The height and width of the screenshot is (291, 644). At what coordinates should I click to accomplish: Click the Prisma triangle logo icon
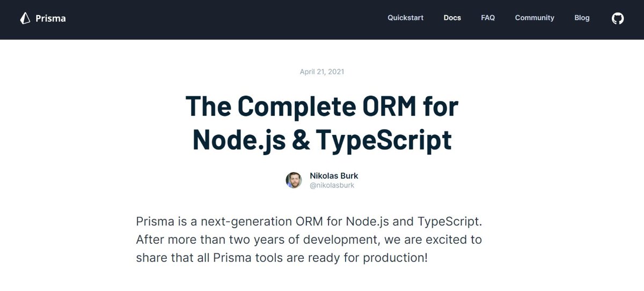25,18
